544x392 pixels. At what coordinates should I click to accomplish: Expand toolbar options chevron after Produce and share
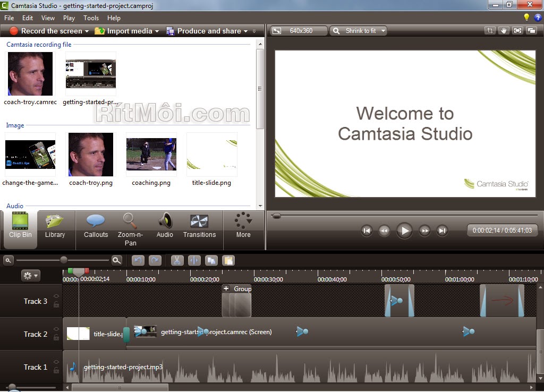click(254, 31)
